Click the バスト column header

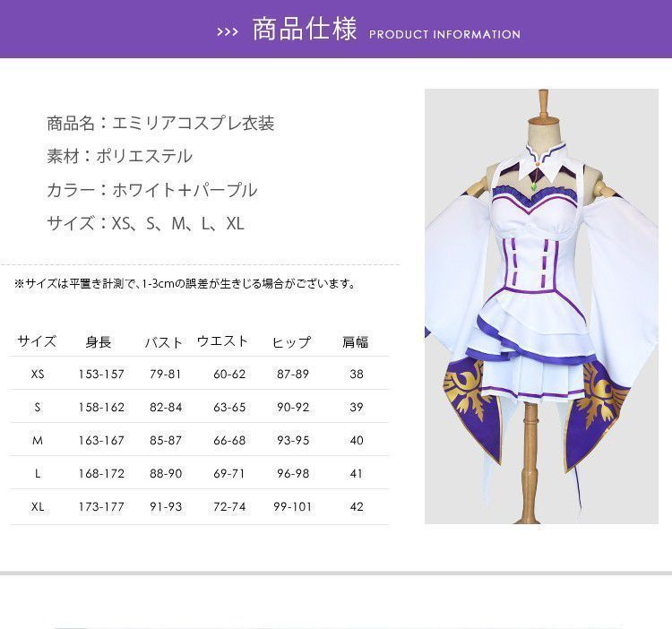tap(164, 342)
